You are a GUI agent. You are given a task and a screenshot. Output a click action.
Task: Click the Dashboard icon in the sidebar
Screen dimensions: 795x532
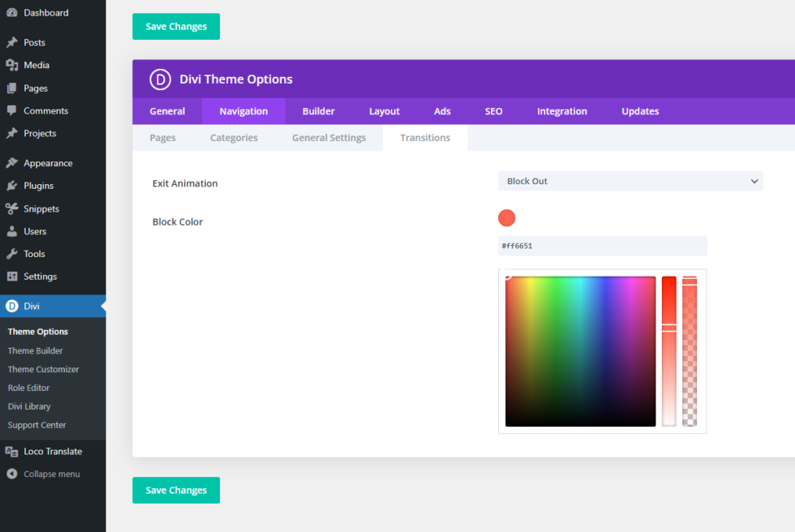click(11, 12)
